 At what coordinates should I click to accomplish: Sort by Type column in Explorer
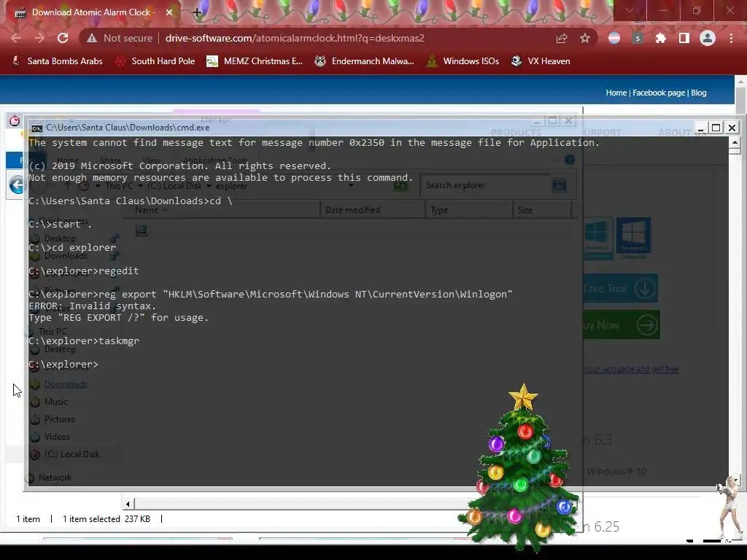point(469,210)
